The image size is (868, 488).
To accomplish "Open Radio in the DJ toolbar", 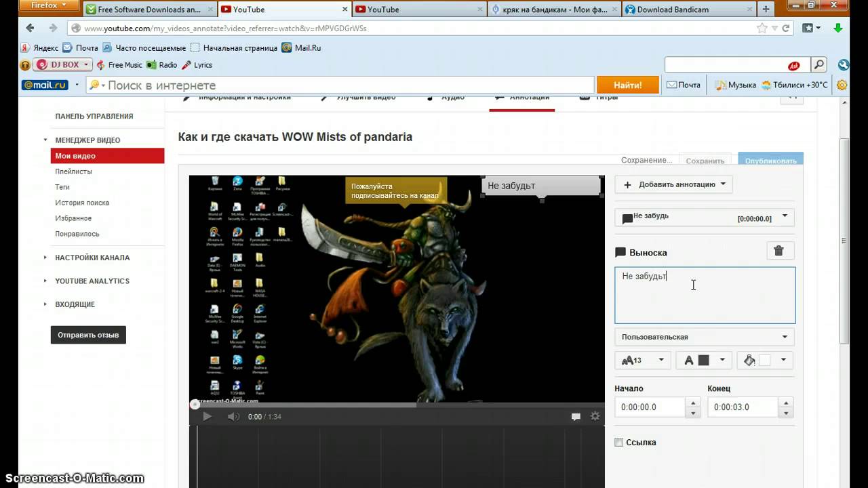I will tap(163, 65).
